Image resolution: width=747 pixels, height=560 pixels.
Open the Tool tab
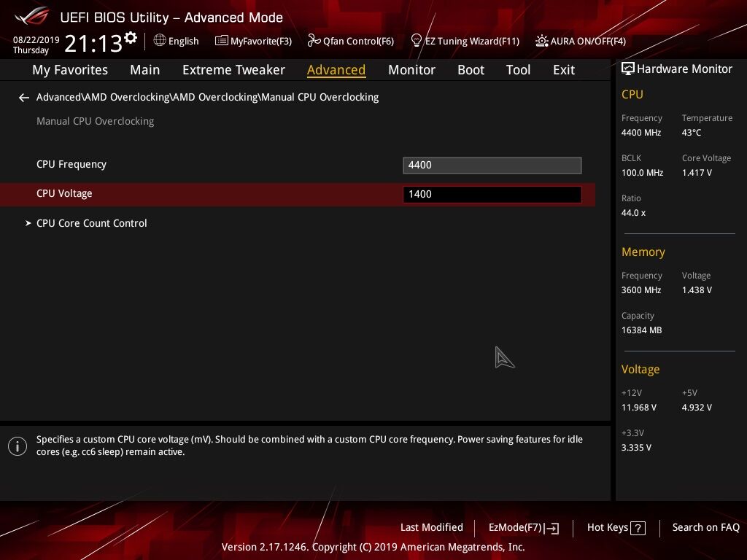519,70
